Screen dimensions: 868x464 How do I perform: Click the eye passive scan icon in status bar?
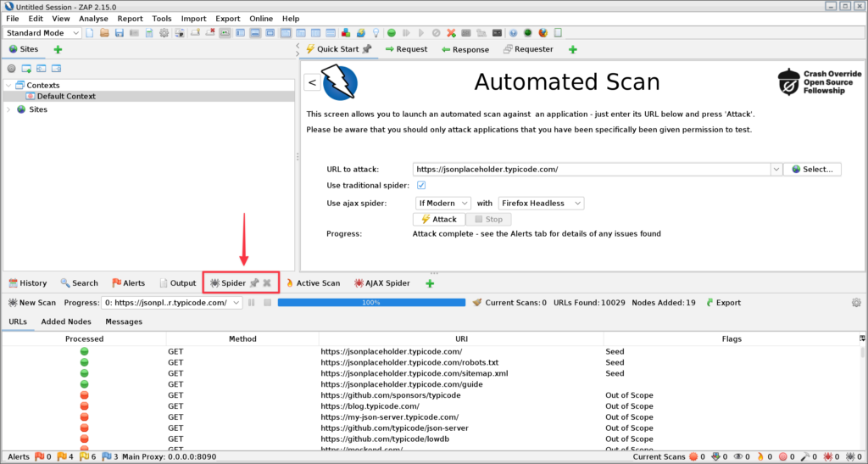click(x=738, y=457)
